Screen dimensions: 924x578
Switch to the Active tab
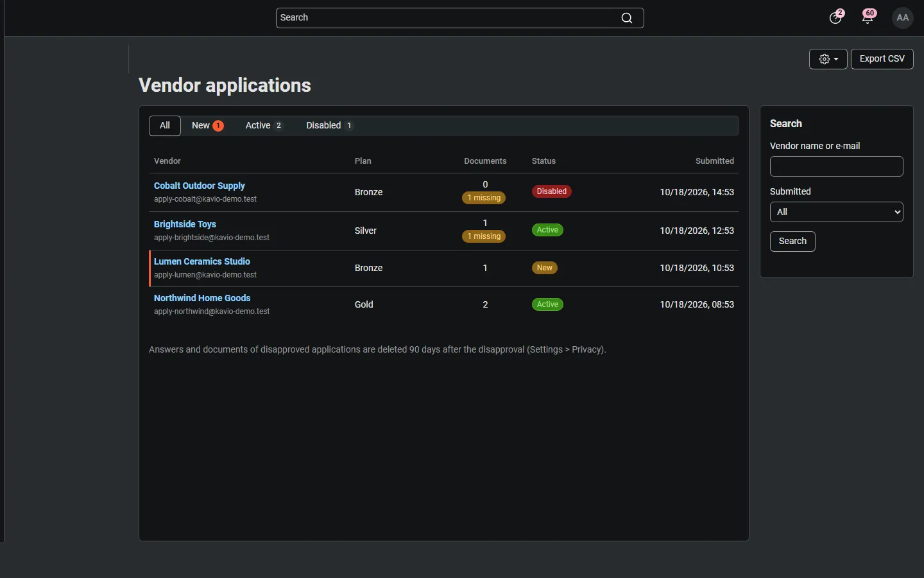tap(264, 126)
